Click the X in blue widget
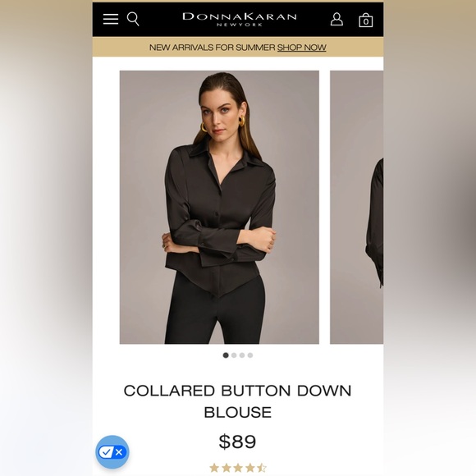 [119, 452]
